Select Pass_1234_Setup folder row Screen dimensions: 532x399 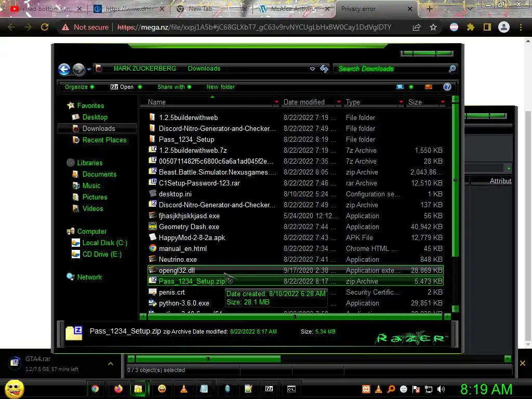click(x=295, y=139)
